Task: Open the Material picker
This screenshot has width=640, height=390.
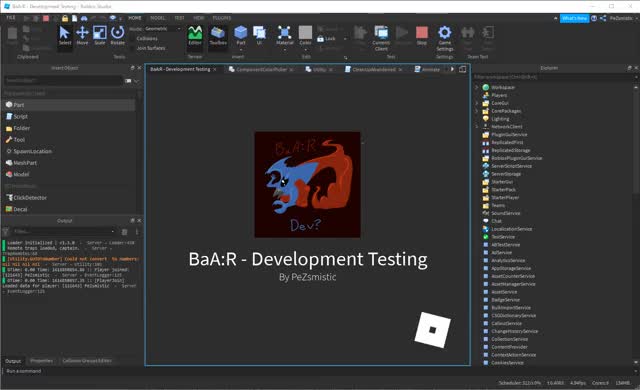Action: pyautogui.click(x=284, y=35)
